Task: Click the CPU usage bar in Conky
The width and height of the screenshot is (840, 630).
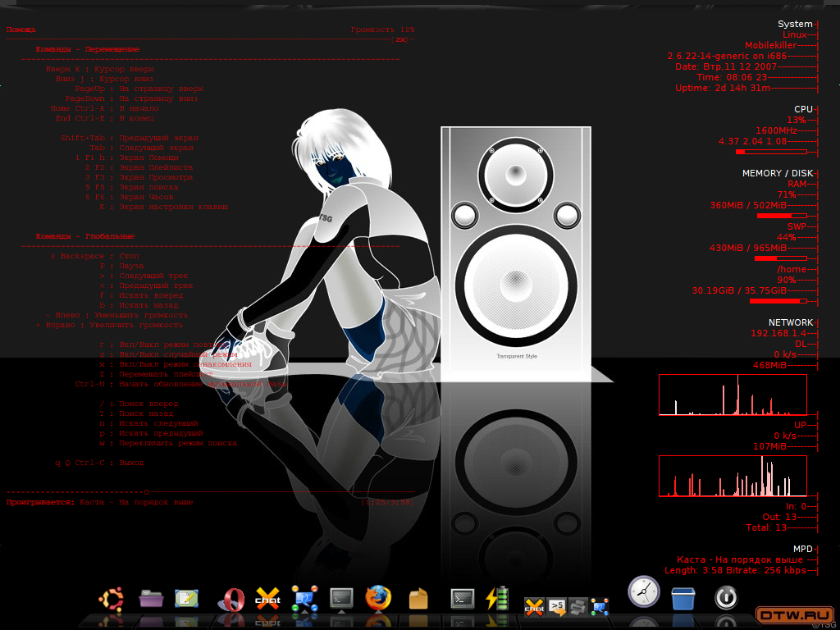Action: [771, 152]
